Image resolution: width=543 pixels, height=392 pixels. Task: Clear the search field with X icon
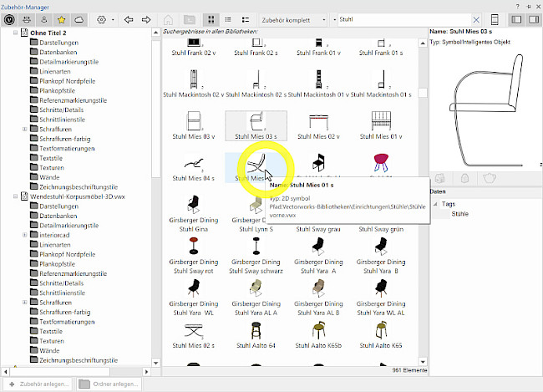coord(477,18)
